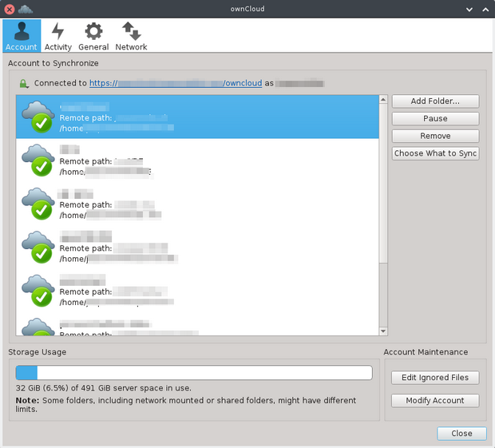Open the General settings tab
This screenshot has height=448, width=495.
(x=93, y=36)
